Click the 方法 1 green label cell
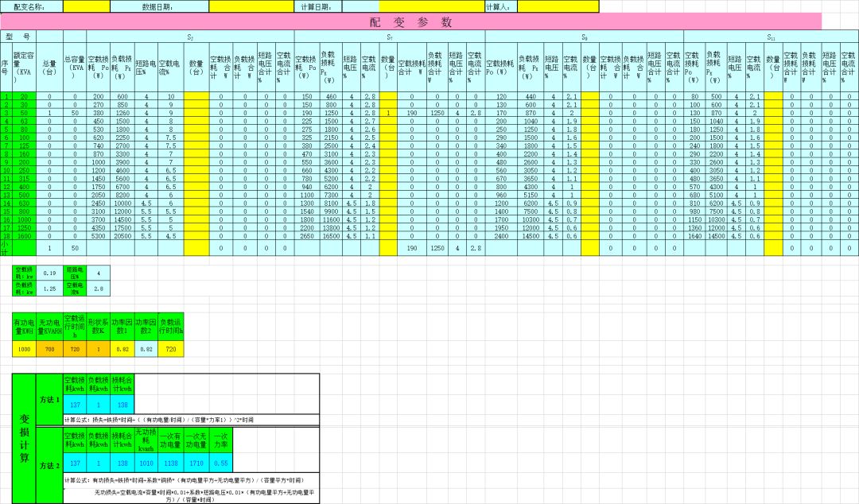 49,400
